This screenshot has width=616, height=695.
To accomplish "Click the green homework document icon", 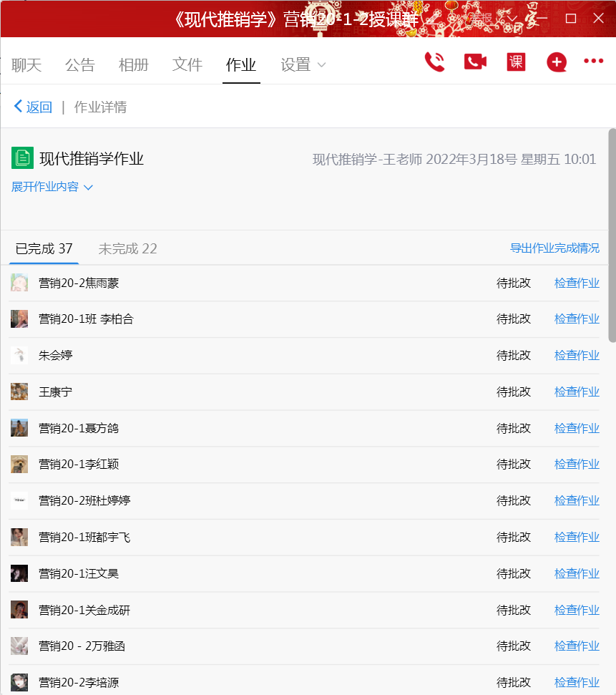I will 22,158.
